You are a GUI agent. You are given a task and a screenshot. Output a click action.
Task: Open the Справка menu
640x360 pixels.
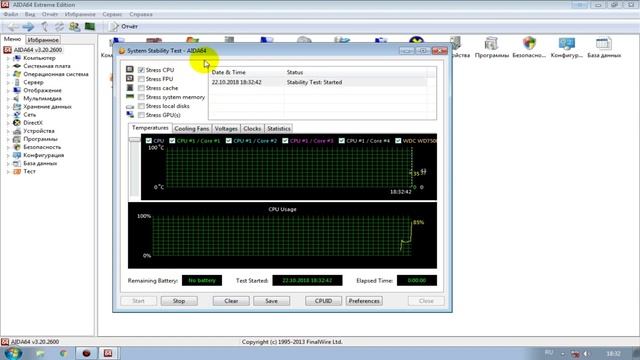click(x=141, y=14)
